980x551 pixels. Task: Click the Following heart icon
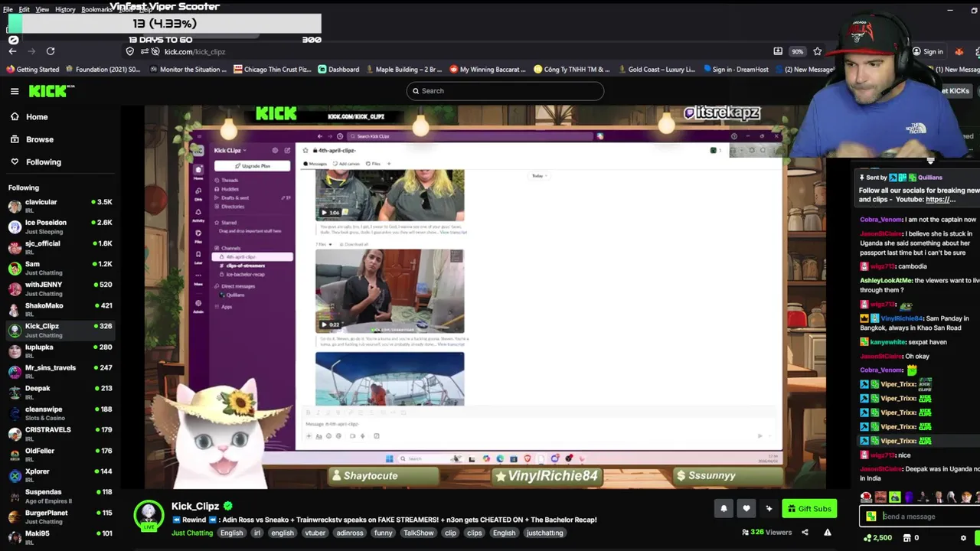(15, 162)
